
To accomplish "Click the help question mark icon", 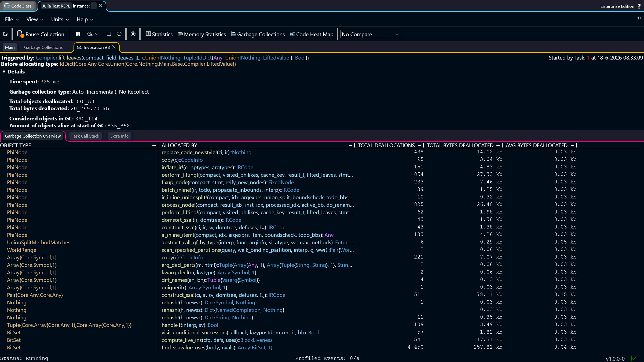I will point(639,6).
